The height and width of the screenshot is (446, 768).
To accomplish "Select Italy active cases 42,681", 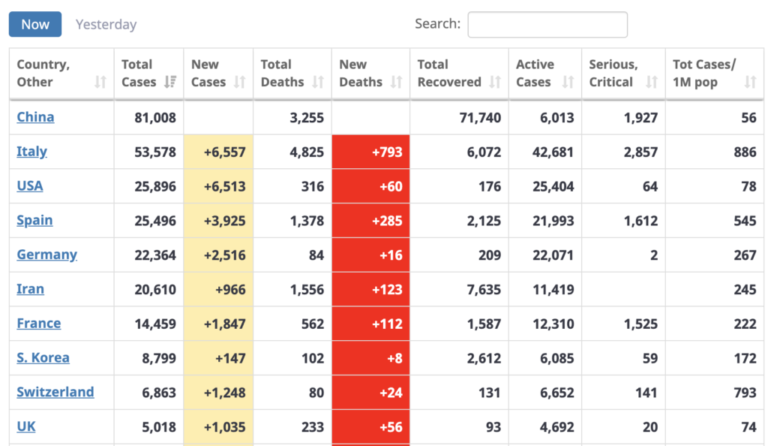I will [553, 152].
